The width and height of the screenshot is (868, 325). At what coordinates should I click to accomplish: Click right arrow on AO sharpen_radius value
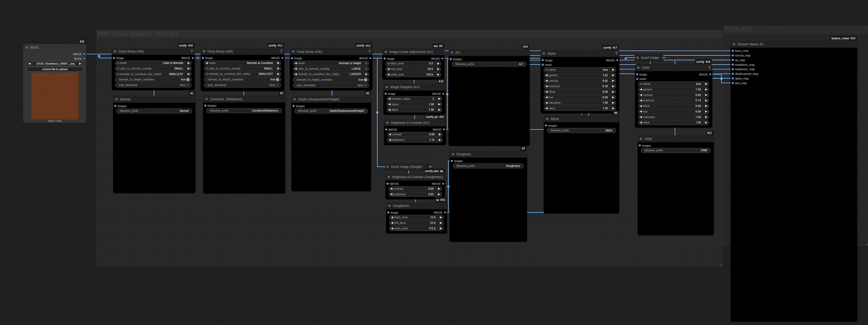pyautogui.click(x=439, y=99)
